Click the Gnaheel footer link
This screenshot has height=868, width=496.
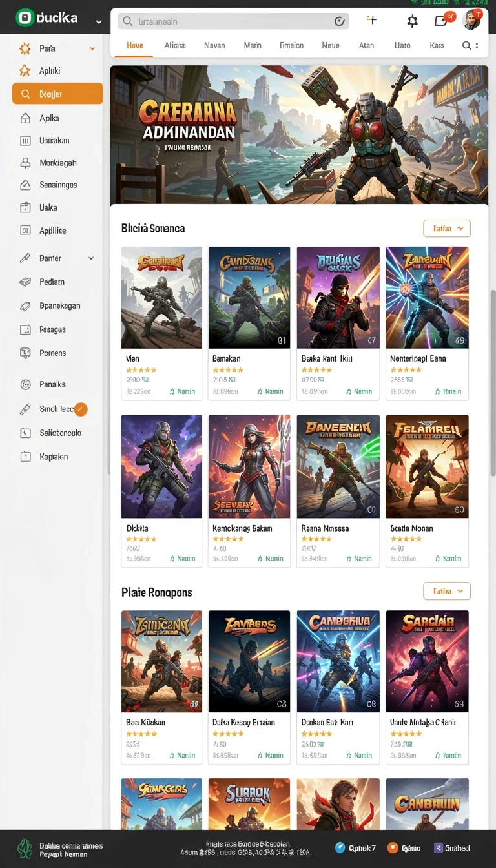pyautogui.click(x=452, y=848)
